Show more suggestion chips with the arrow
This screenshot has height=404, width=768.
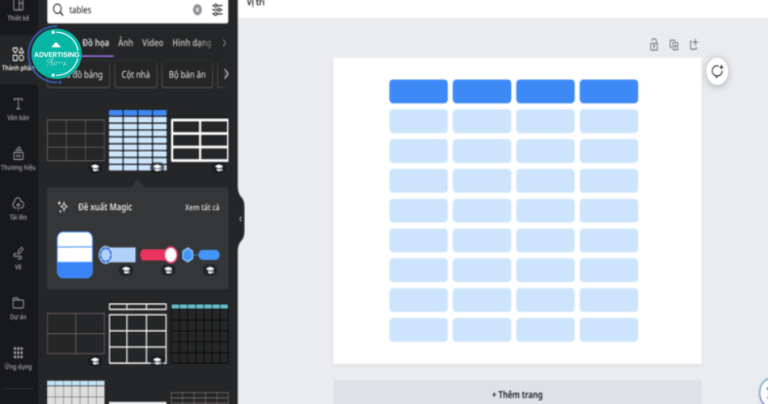(226, 74)
